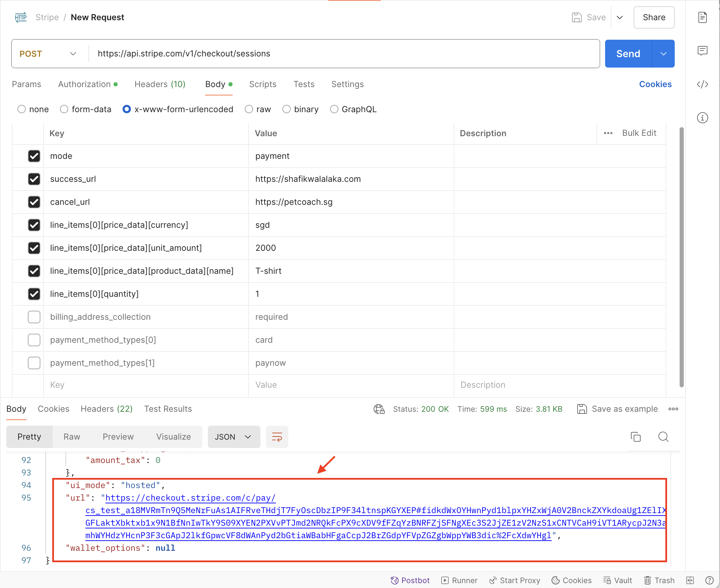Viewport: 720px width, 588px height.
Task: Click the Stripe collection breadcrumb
Action: tap(47, 17)
